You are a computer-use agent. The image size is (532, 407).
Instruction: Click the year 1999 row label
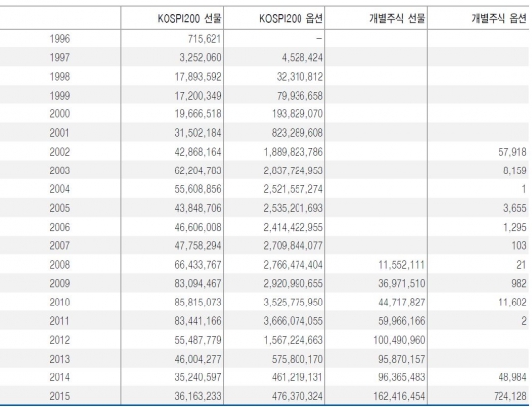tap(60, 96)
